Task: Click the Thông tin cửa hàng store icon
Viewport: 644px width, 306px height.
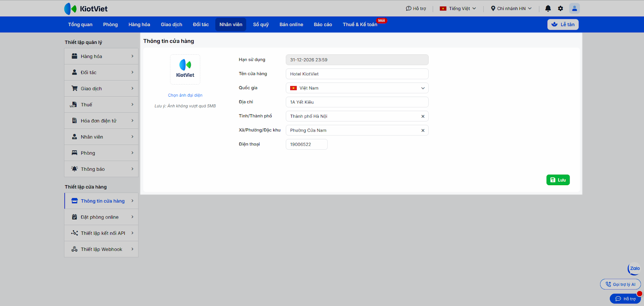Action: point(74,201)
